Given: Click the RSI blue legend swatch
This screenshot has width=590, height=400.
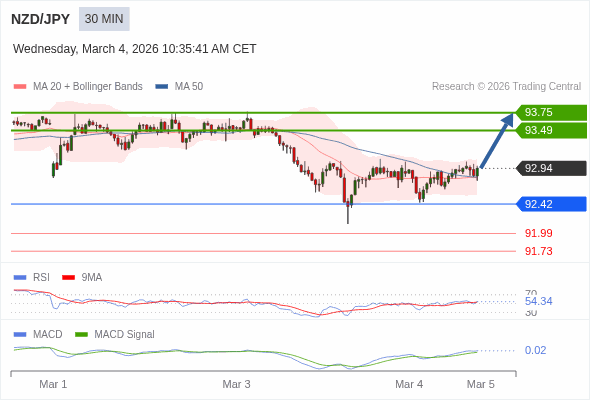Looking at the screenshot, I should coord(20,278).
